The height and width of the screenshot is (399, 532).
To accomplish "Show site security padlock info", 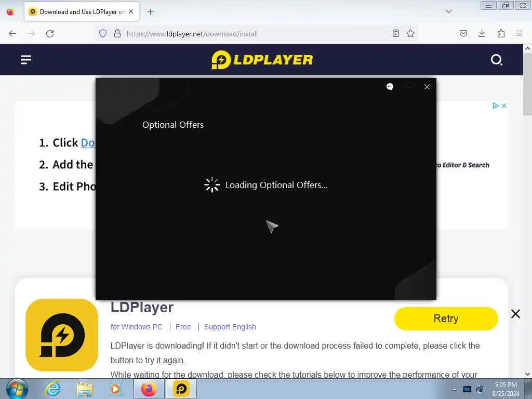I will (117, 33).
